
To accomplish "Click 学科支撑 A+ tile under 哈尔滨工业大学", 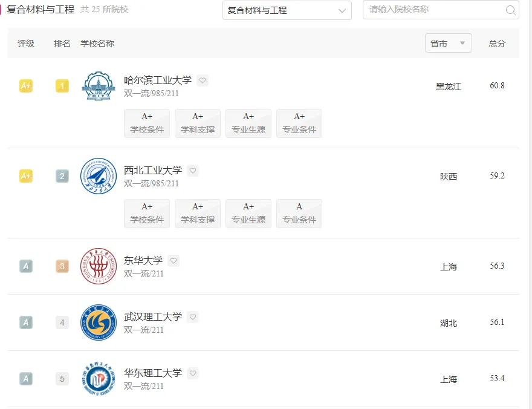I will 198,123.
